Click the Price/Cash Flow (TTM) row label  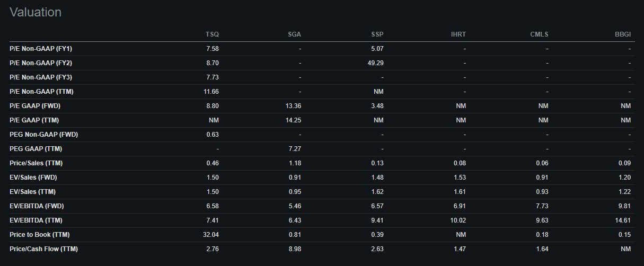pos(43,249)
